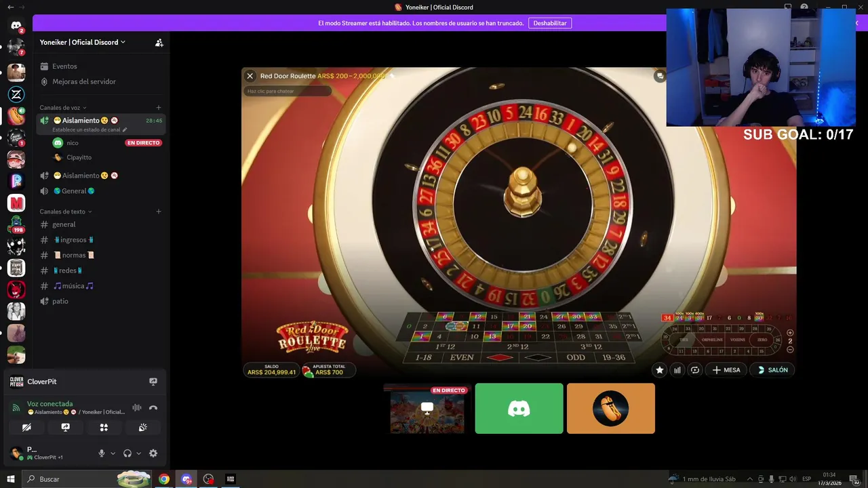Bet on EVEN on the roulette table
This screenshot has height=488, width=868.
pyautogui.click(x=462, y=357)
